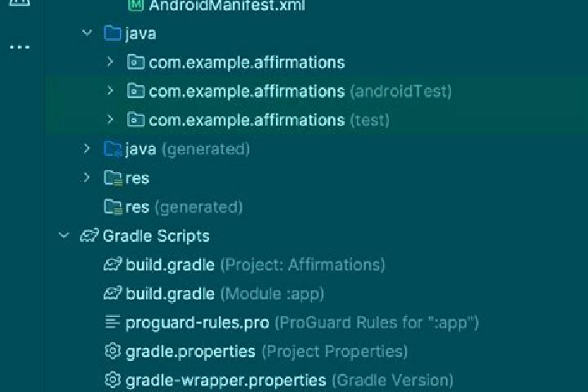Click the java (generated) folder icon

113,149
